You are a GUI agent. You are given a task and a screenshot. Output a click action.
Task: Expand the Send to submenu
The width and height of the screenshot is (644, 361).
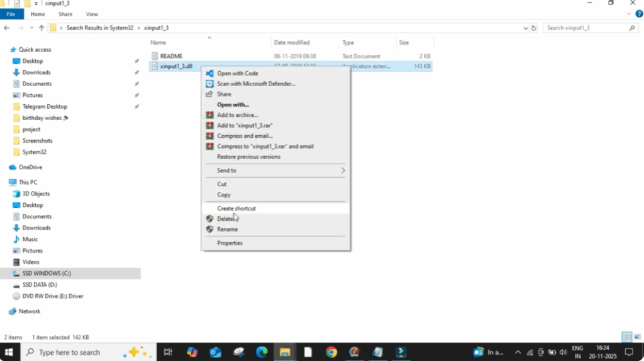tap(343, 170)
